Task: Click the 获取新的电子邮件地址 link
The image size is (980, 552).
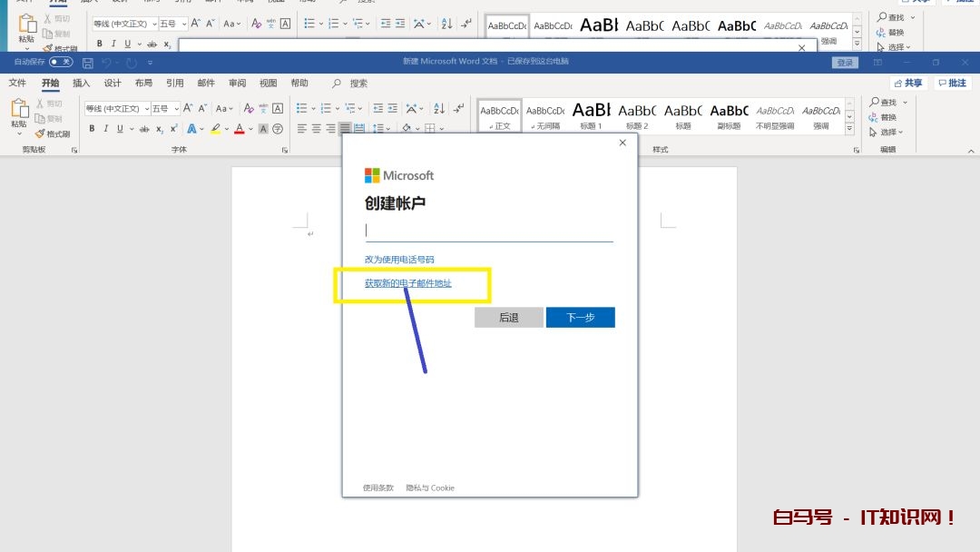Action: click(x=407, y=283)
